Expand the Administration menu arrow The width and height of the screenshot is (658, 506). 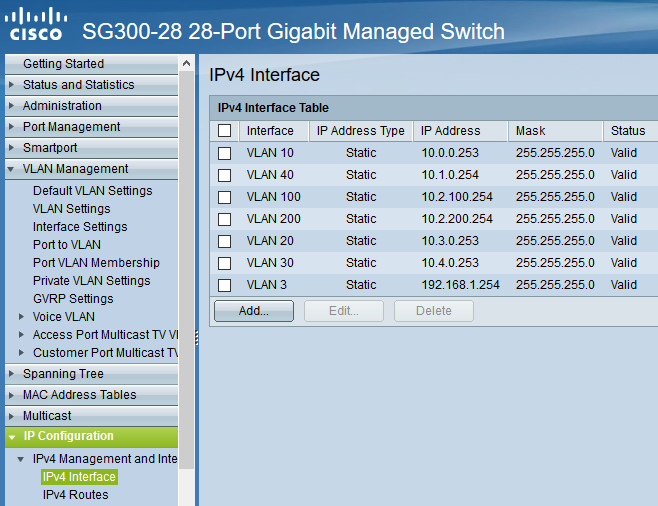coord(11,106)
